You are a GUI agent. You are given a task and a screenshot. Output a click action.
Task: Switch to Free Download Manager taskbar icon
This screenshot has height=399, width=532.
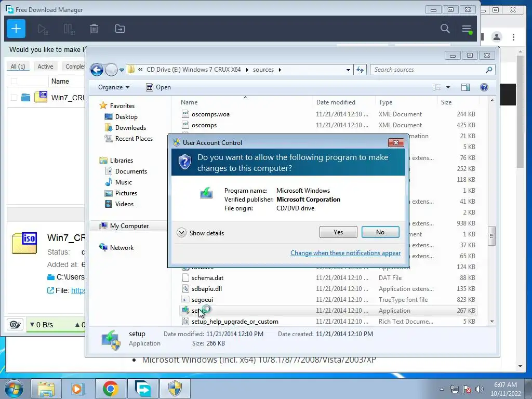point(142,389)
